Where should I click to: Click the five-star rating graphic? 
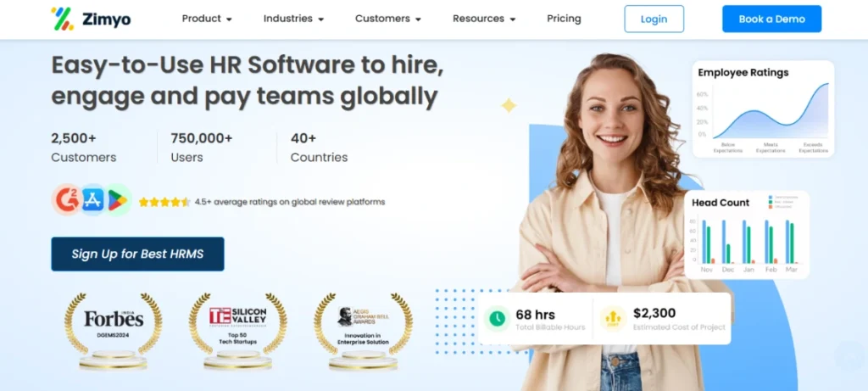point(164,202)
